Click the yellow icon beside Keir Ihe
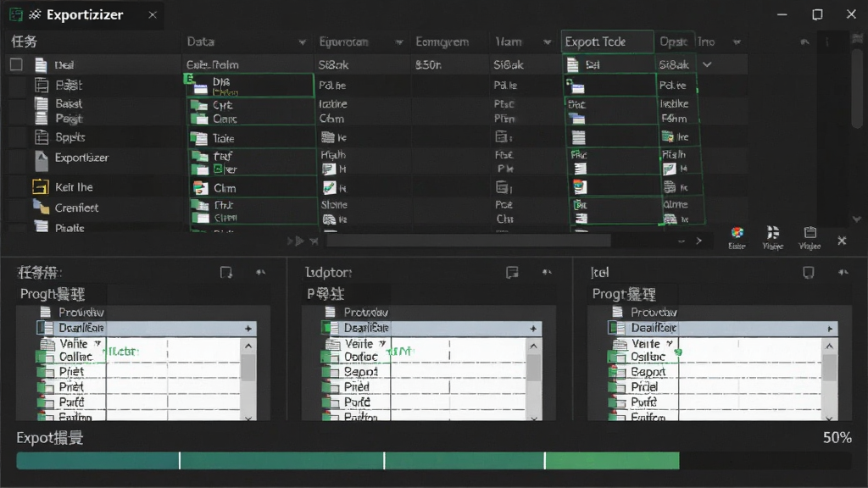 (41, 187)
